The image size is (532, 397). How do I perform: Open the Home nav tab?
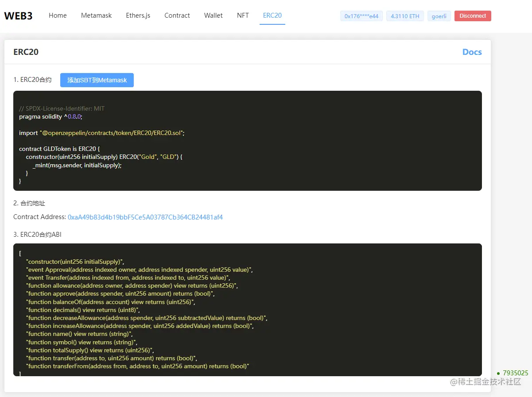point(58,15)
